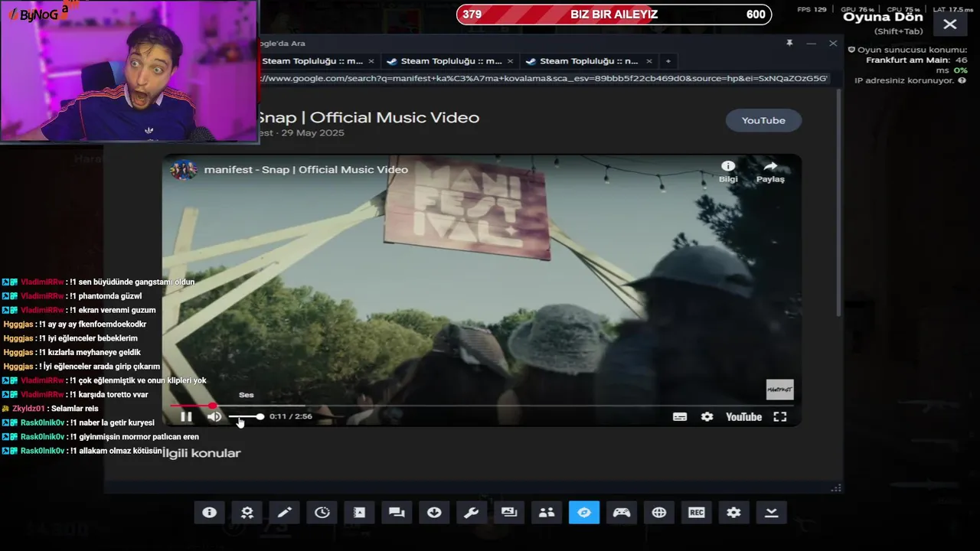The image size is (980, 551).
Task: Click the YouTube logo in player controls
Action: tap(743, 416)
